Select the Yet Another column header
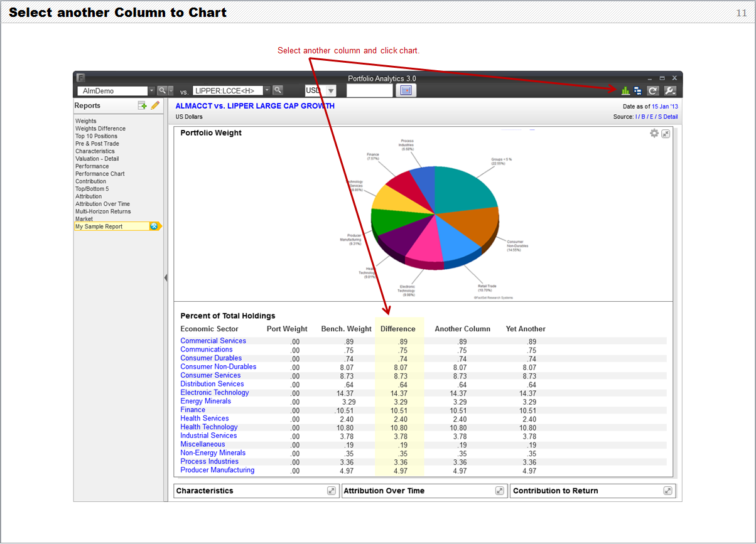 [526, 329]
